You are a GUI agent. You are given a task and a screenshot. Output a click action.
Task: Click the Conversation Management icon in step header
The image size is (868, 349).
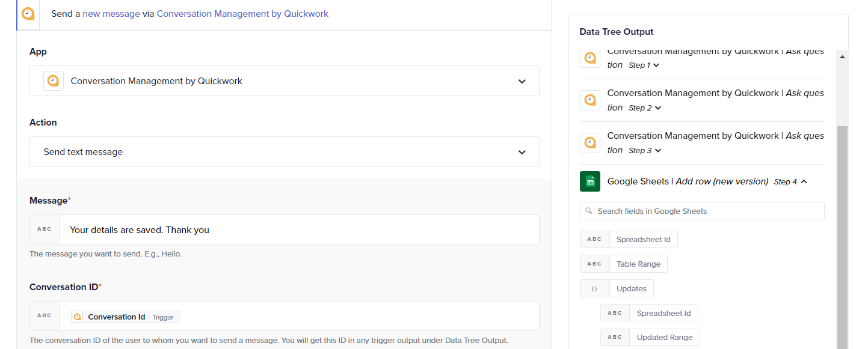[x=28, y=13]
